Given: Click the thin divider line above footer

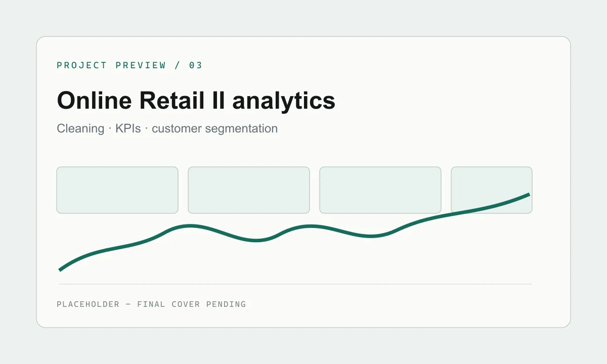Looking at the screenshot, I should coord(294,284).
